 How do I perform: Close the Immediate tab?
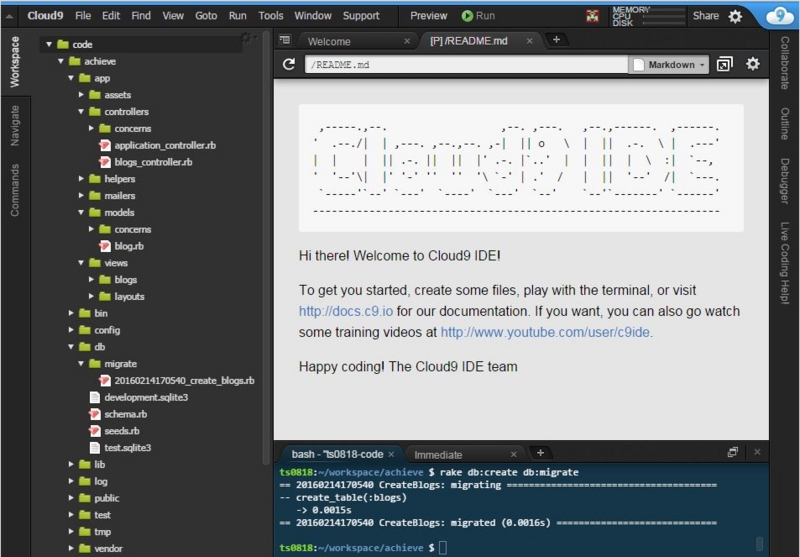(513, 454)
